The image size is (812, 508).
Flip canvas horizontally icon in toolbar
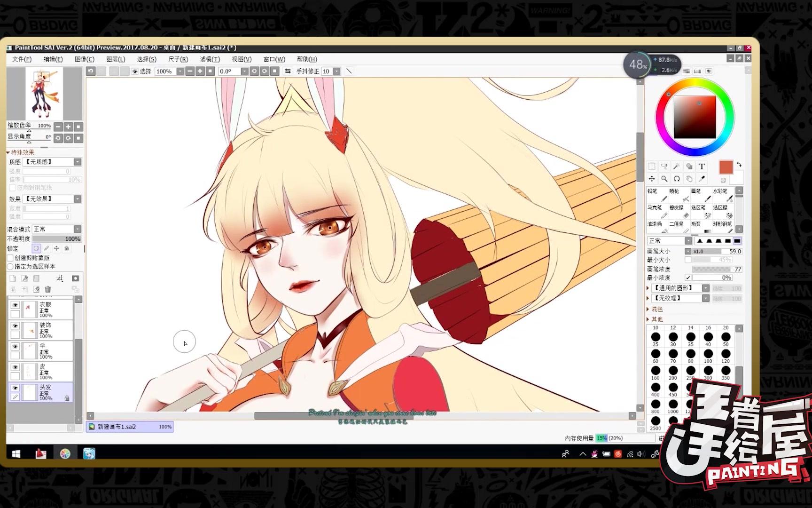tap(288, 71)
